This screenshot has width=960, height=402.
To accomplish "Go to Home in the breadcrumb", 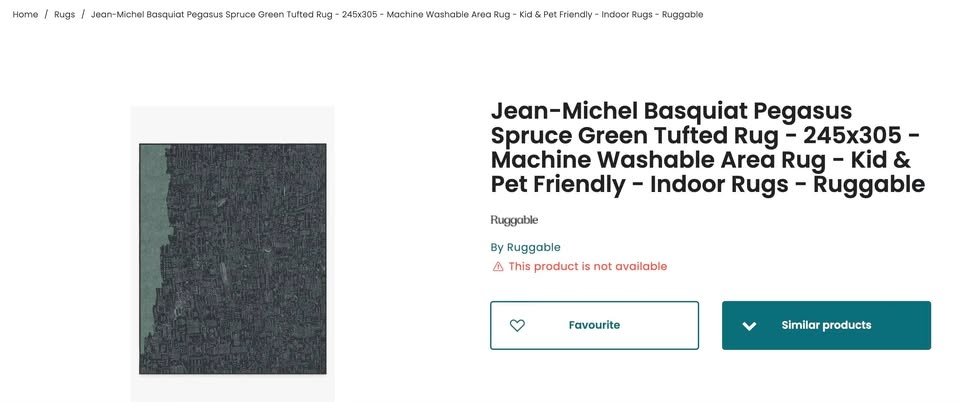I will pyautogui.click(x=25, y=15).
